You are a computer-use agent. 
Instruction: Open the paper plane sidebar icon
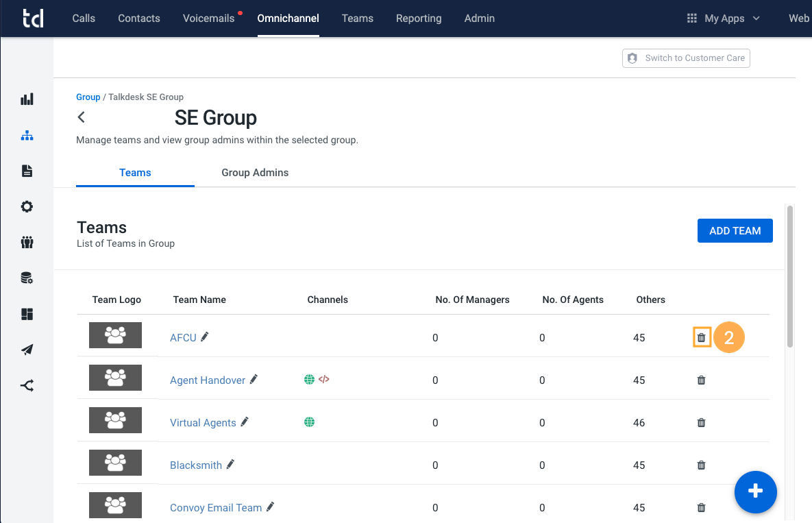27,350
